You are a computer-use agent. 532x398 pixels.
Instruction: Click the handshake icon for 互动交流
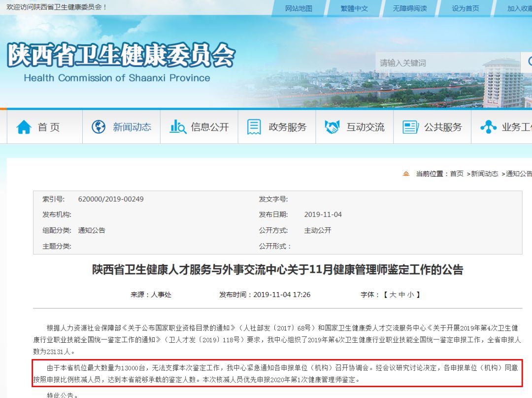(332, 127)
